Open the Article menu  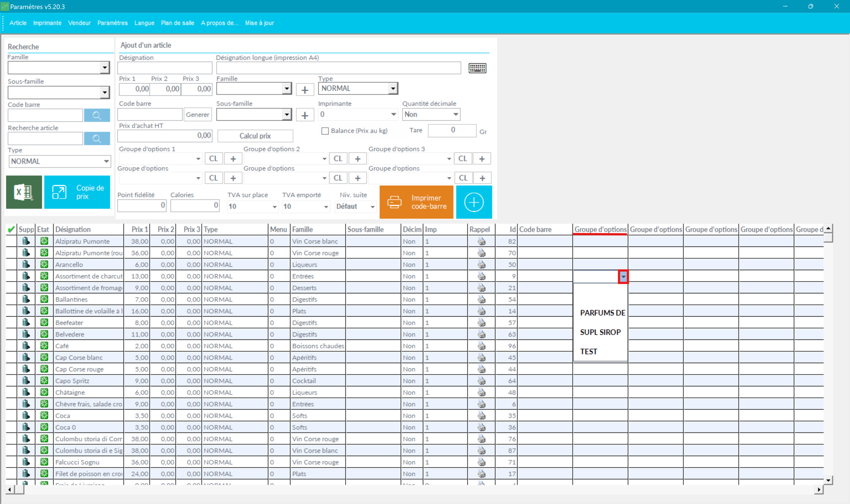click(18, 23)
